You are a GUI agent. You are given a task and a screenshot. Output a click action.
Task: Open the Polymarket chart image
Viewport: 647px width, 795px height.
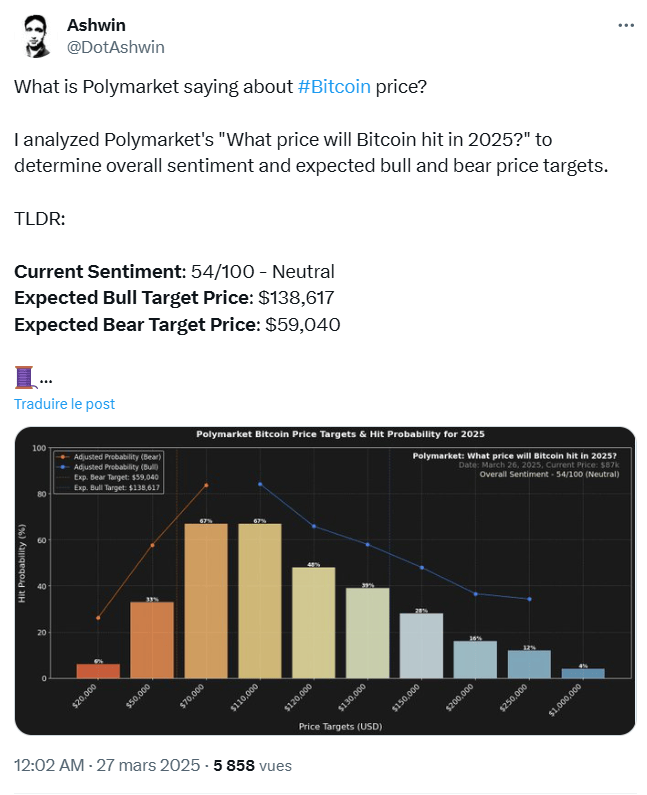click(324, 581)
